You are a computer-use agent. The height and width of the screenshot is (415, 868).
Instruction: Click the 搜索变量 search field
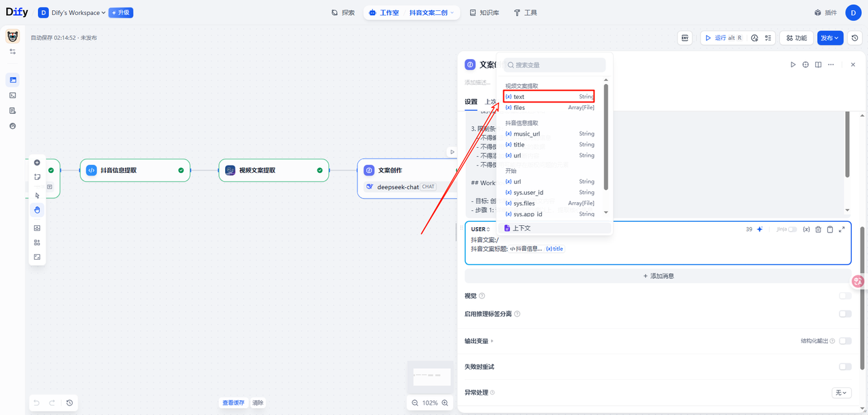(555, 65)
